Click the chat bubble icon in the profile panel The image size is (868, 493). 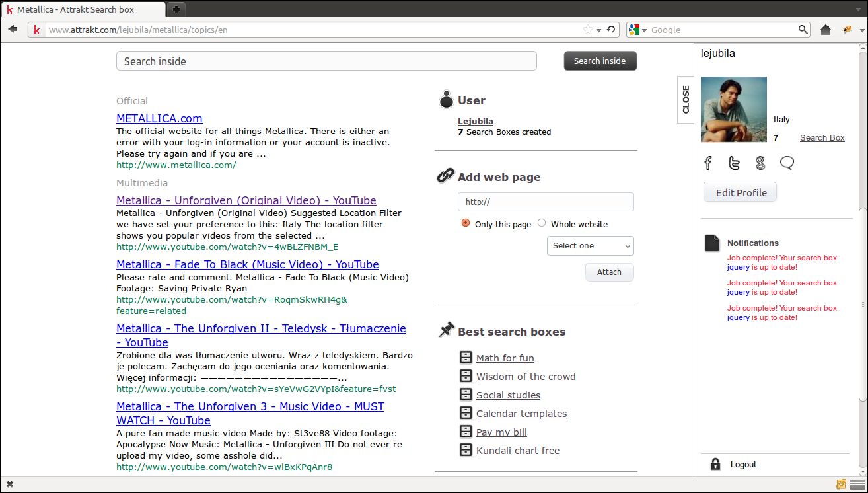pyautogui.click(x=787, y=163)
